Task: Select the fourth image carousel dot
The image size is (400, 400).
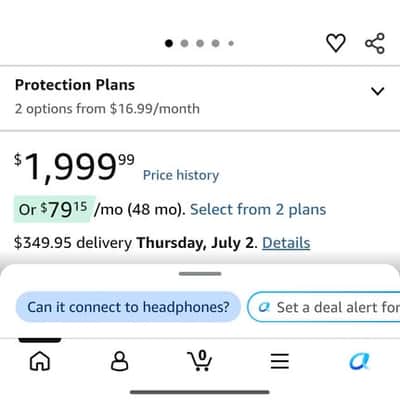Action: pyautogui.click(x=216, y=43)
